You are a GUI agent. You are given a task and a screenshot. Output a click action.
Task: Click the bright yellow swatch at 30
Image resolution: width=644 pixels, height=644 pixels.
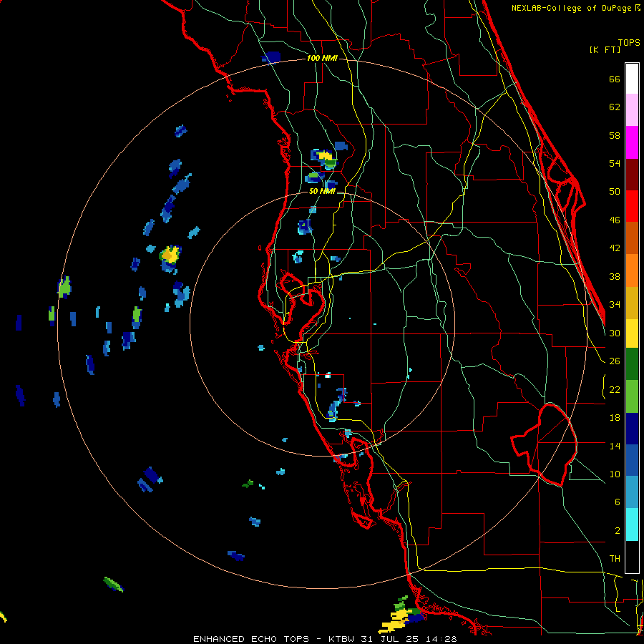(x=632, y=333)
